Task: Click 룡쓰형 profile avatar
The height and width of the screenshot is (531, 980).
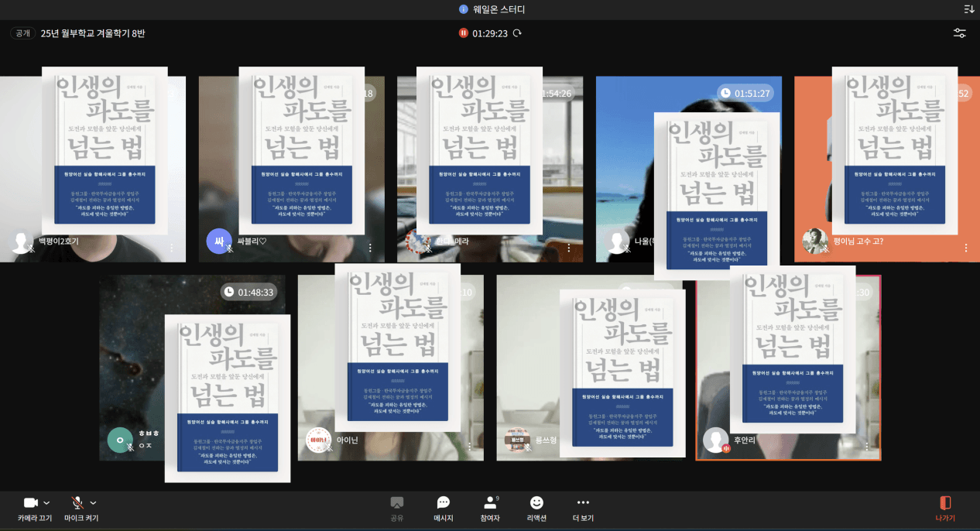Action: pyautogui.click(x=517, y=440)
